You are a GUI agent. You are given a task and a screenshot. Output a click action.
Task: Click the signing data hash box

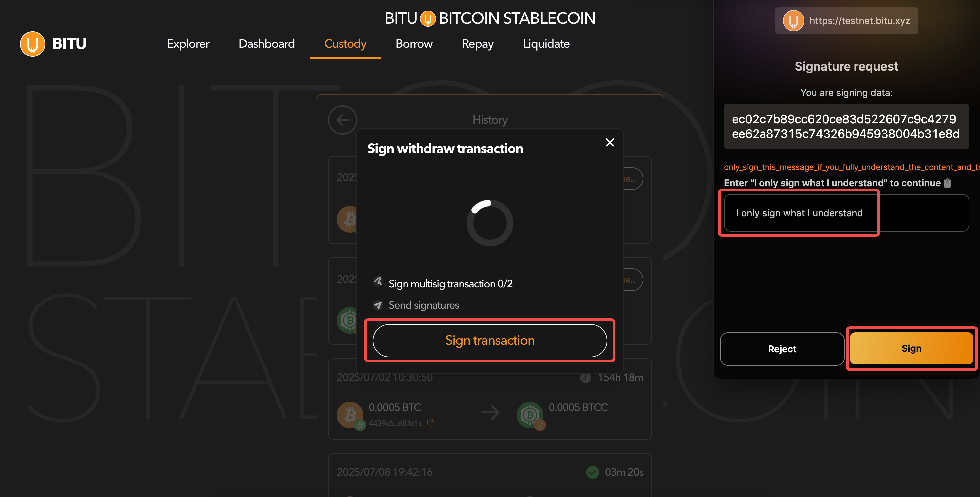tap(846, 126)
